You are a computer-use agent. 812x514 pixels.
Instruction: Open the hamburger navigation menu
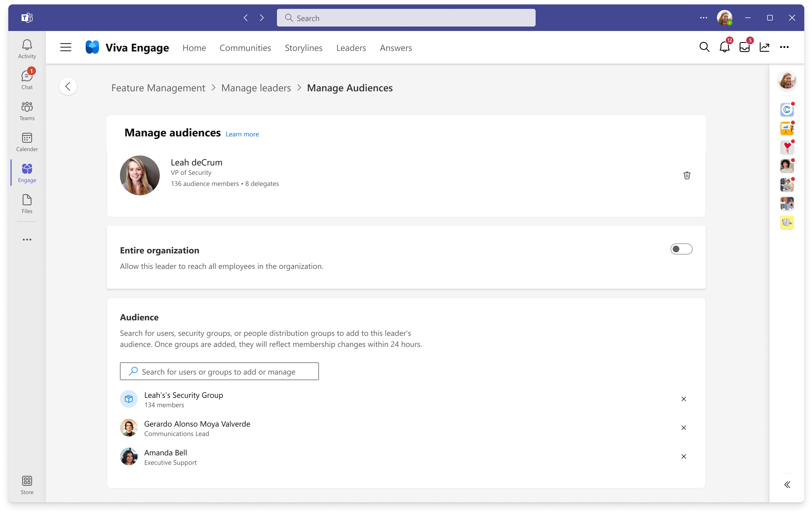(x=66, y=47)
